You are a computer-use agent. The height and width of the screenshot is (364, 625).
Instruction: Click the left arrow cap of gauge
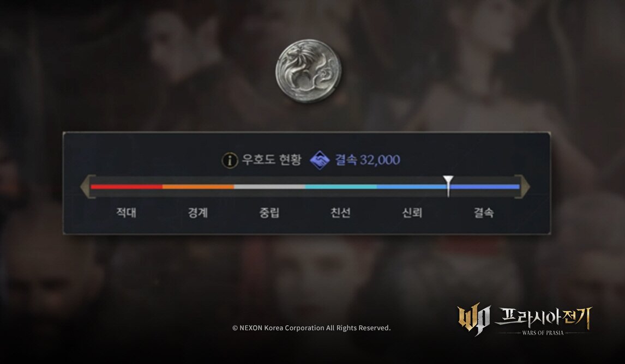pyautogui.click(x=87, y=186)
